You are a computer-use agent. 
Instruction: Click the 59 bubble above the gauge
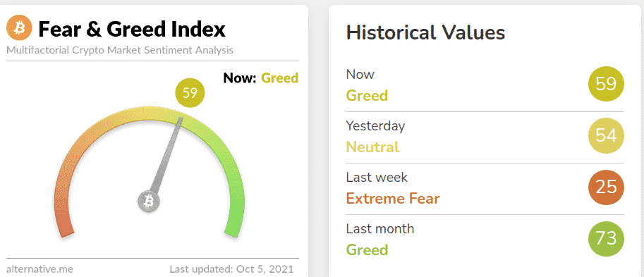tap(190, 93)
